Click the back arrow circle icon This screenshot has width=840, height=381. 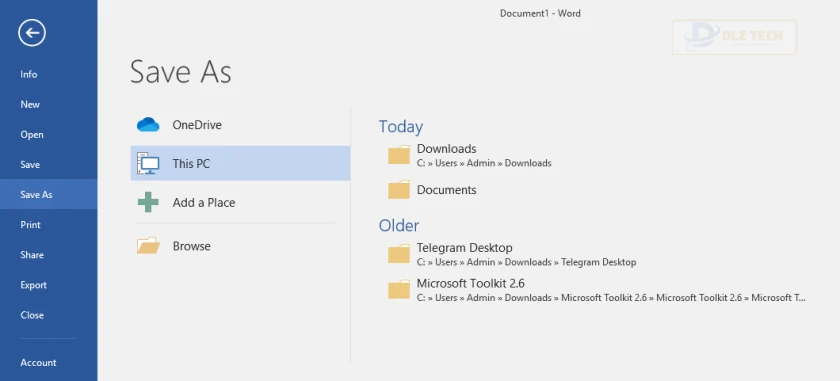(x=32, y=33)
